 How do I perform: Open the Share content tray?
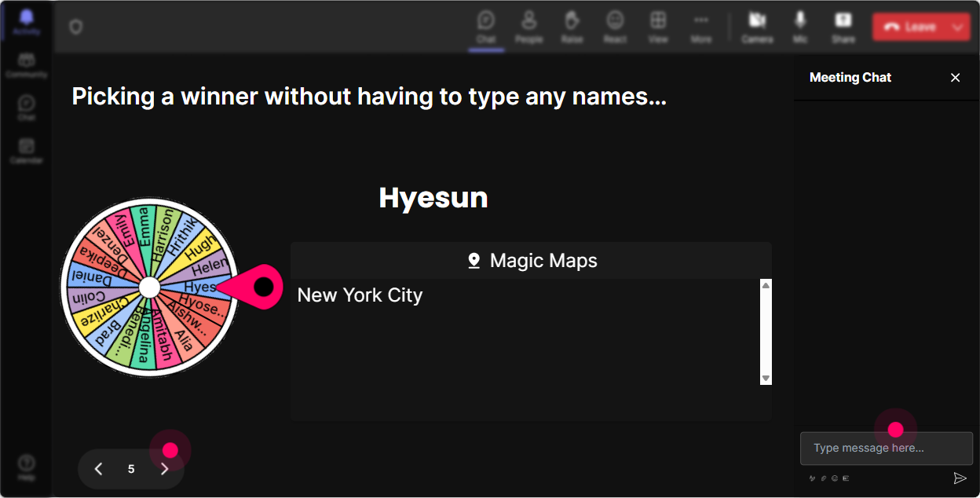(x=843, y=27)
